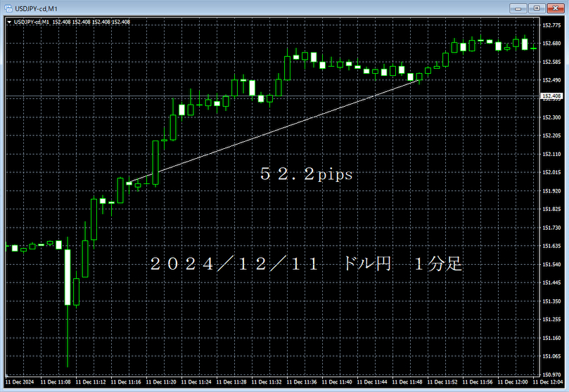Click time axis label "11 Dec 11:08"
This screenshot has height=392, width=569.
[x=56, y=382]
